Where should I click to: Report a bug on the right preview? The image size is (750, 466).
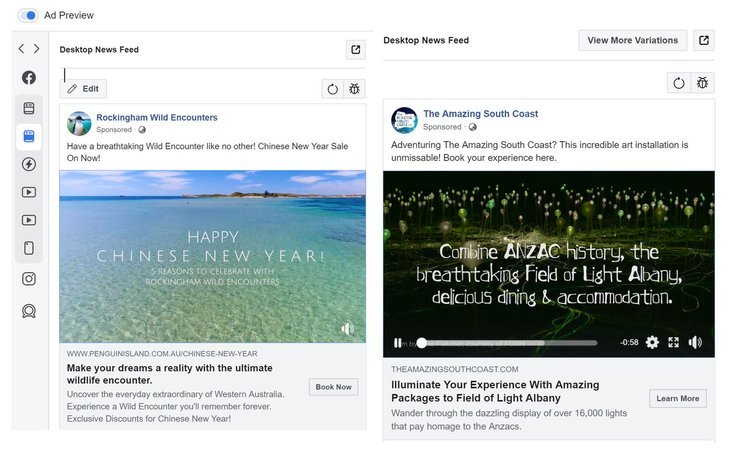702,83
